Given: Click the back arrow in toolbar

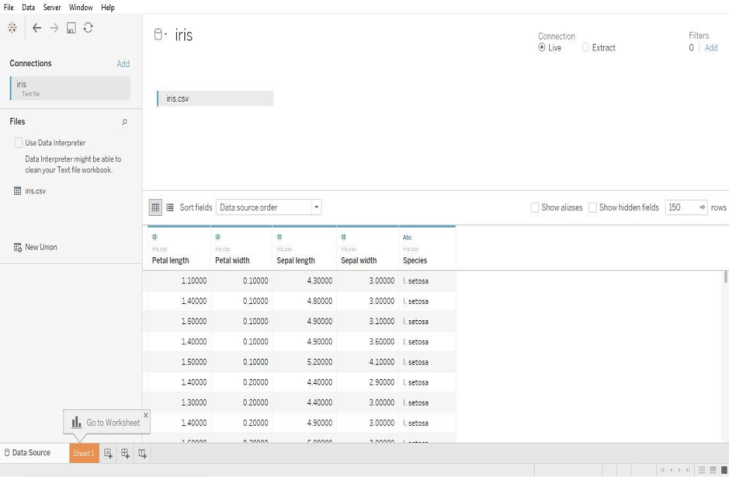Looking at the screenshot, I should point(37,28).
